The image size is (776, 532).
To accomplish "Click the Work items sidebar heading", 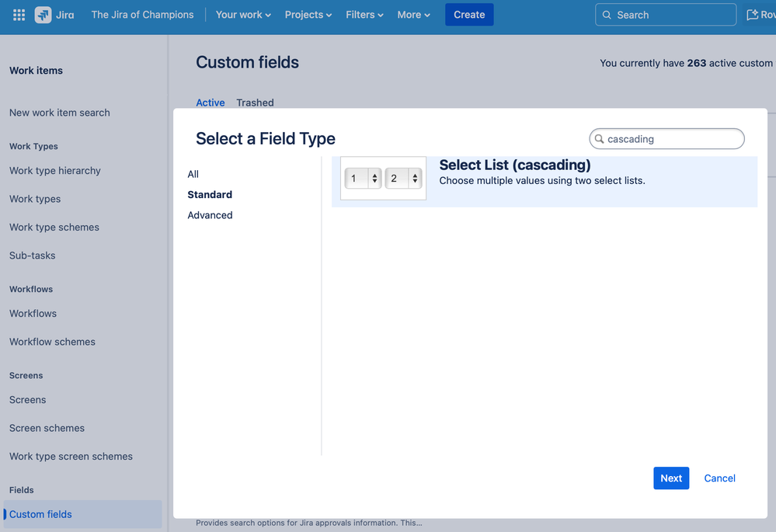I will click(36, 70).
